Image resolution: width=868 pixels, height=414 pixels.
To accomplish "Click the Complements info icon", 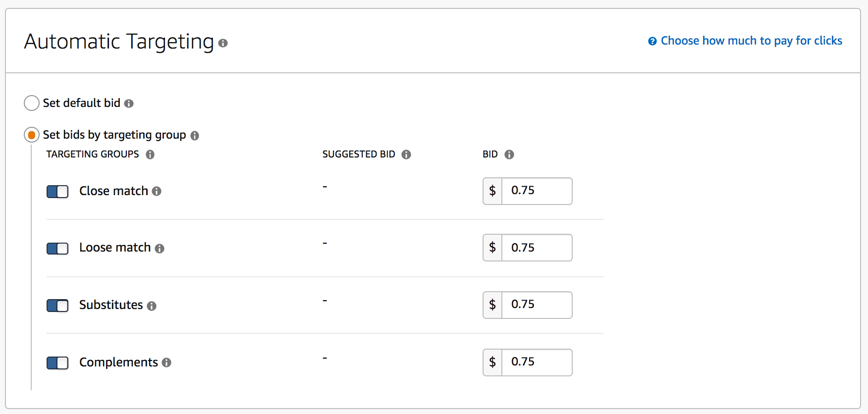I will tap(166, 362).
